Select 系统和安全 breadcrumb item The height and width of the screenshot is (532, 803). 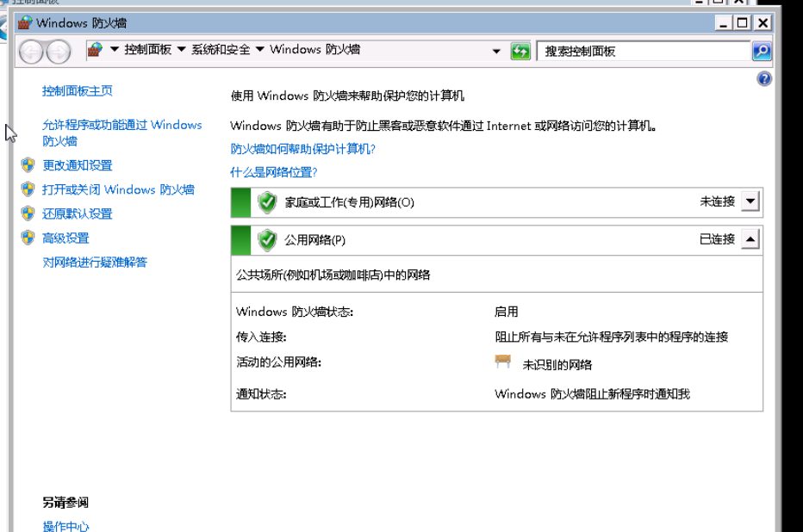tap(221, 50)
